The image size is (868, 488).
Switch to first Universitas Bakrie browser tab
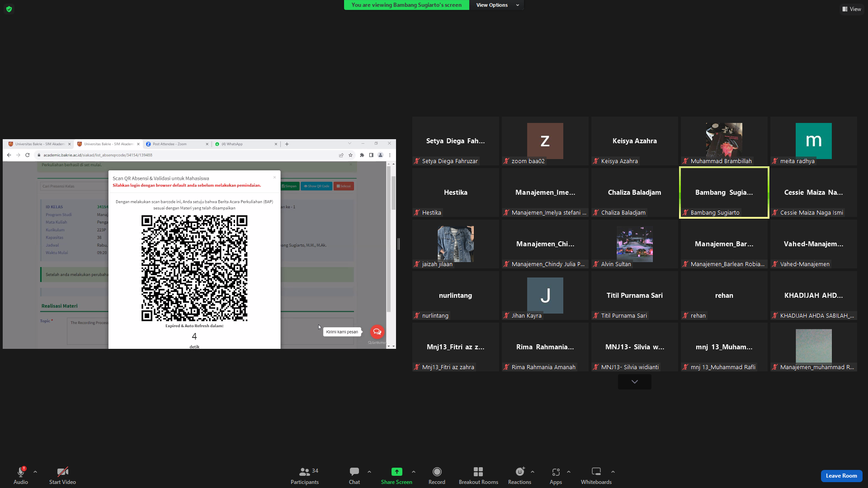[40, 144]
